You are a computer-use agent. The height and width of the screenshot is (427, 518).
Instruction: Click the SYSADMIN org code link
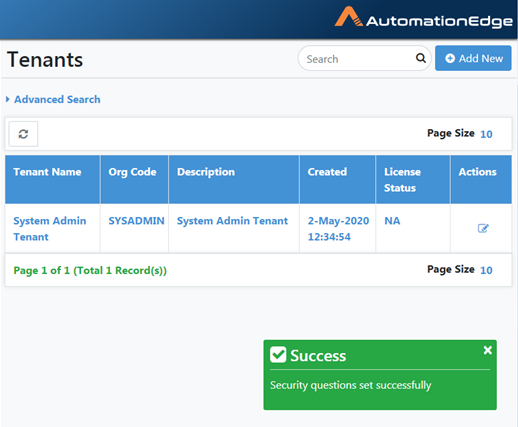coord(136,221)
